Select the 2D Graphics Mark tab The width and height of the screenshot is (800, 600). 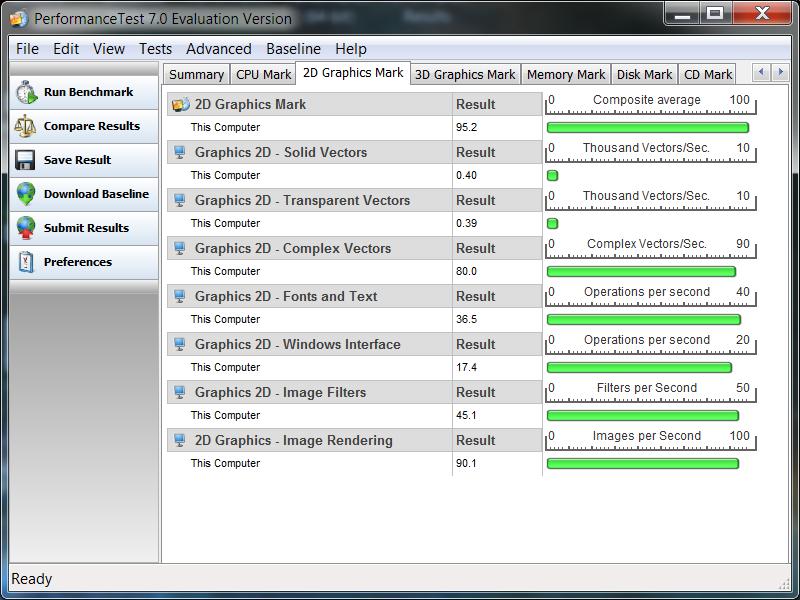(x=353, y=73)
